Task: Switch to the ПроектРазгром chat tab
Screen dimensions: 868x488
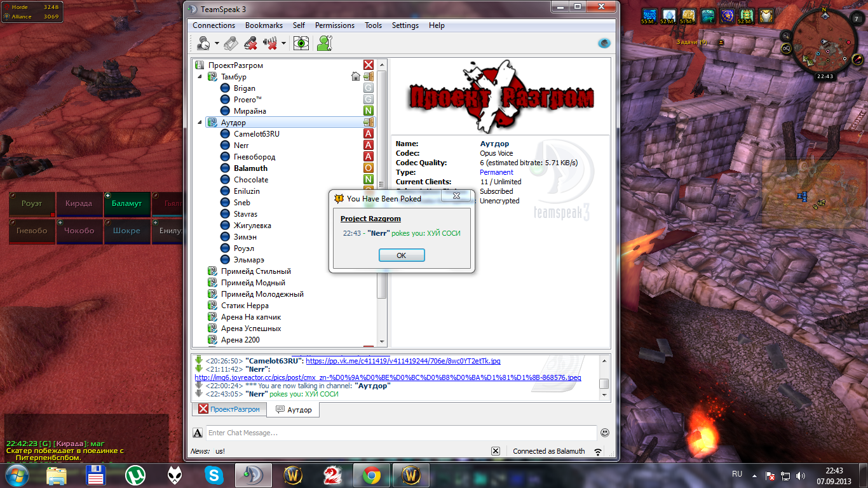Action: pyautogui.click(x=229, y=410)
